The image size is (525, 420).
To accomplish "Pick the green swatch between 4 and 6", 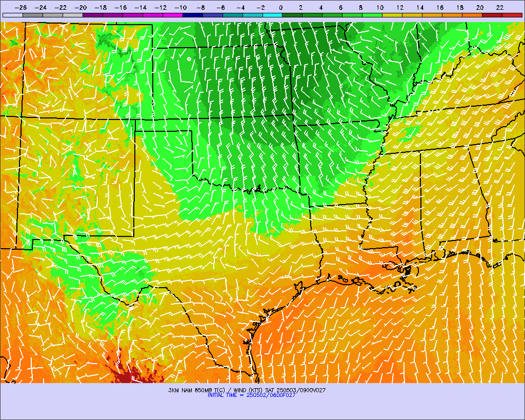I will point(332,15).
